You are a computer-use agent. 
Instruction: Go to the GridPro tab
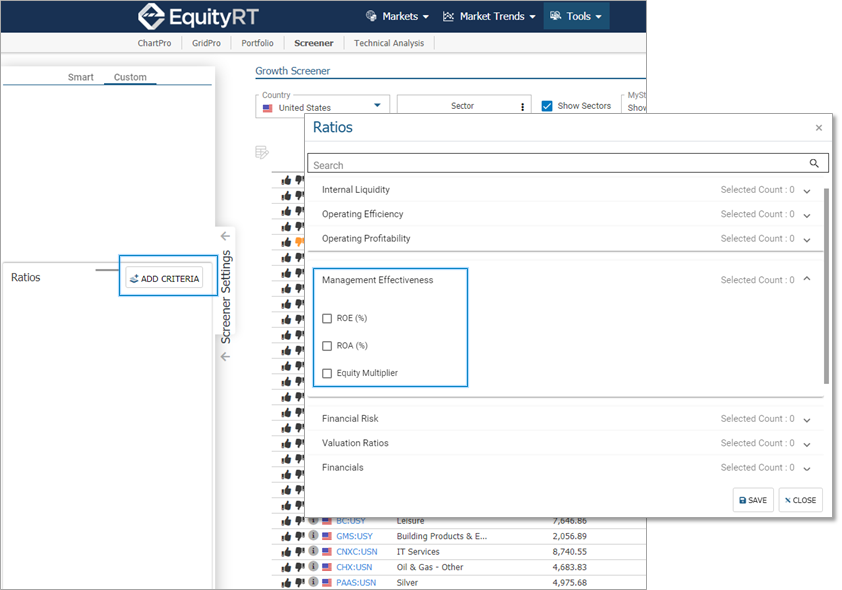(x=206, y=43)
